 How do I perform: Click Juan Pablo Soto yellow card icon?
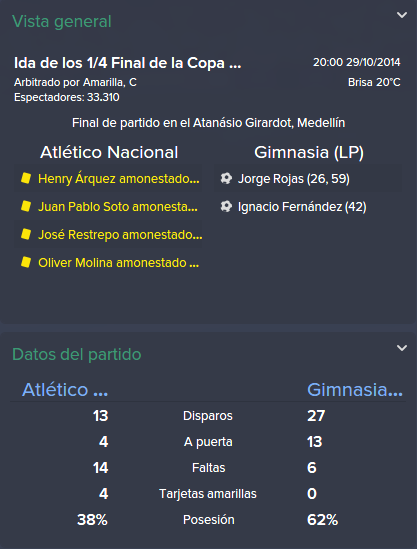pos(26,206)
